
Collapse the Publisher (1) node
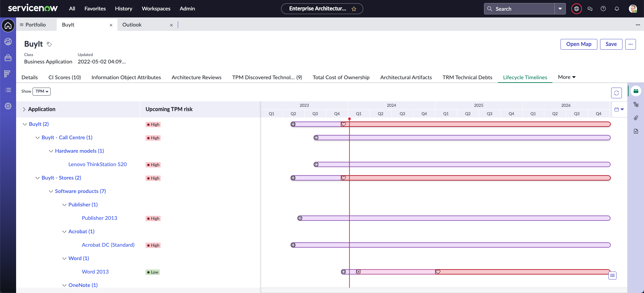coord(64,205)
